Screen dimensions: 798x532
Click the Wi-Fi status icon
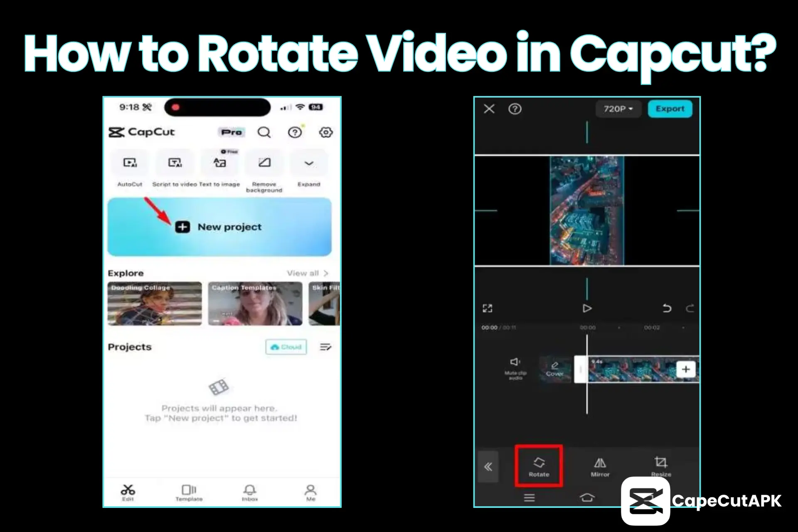(300, 107)
